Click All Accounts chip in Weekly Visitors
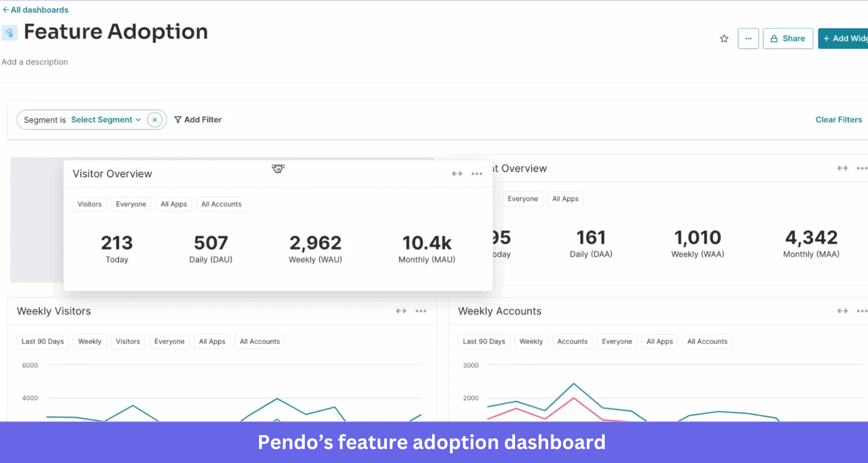 pyautogui.click(x=260, y=342)
